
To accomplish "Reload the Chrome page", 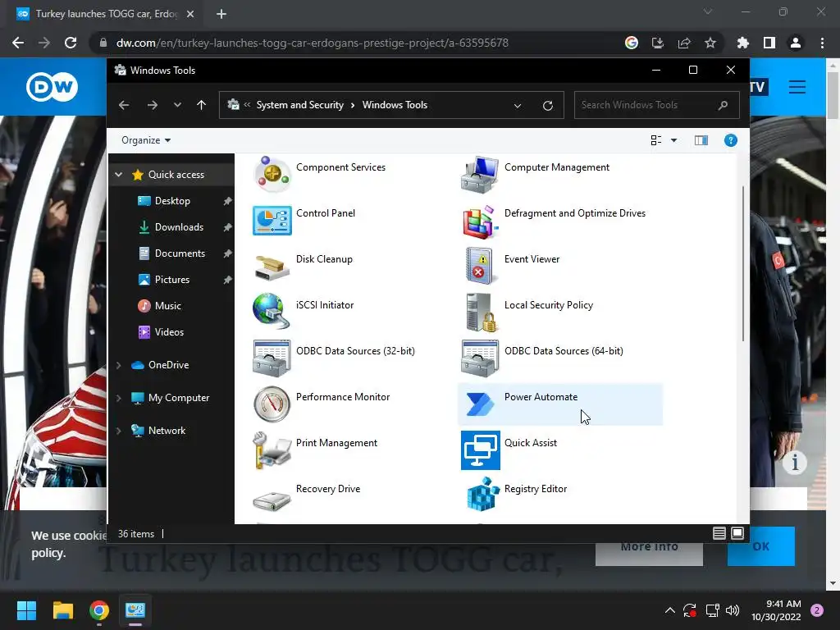I will (71, 43).
